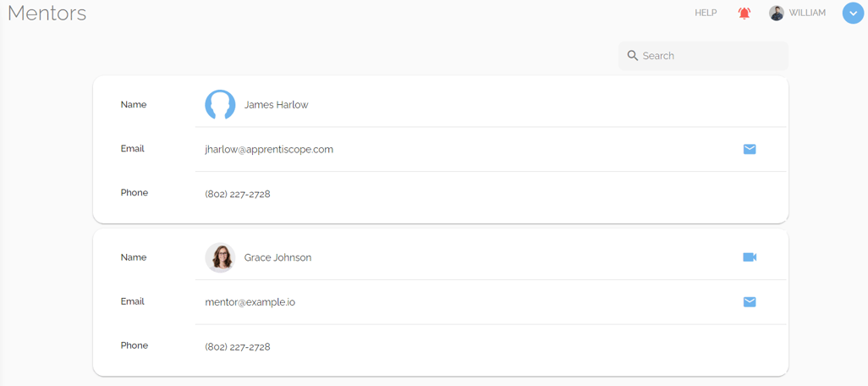Screen dimensions: 868x386
Task: Click into the Search mentors field
Action: tap(711, 56)
